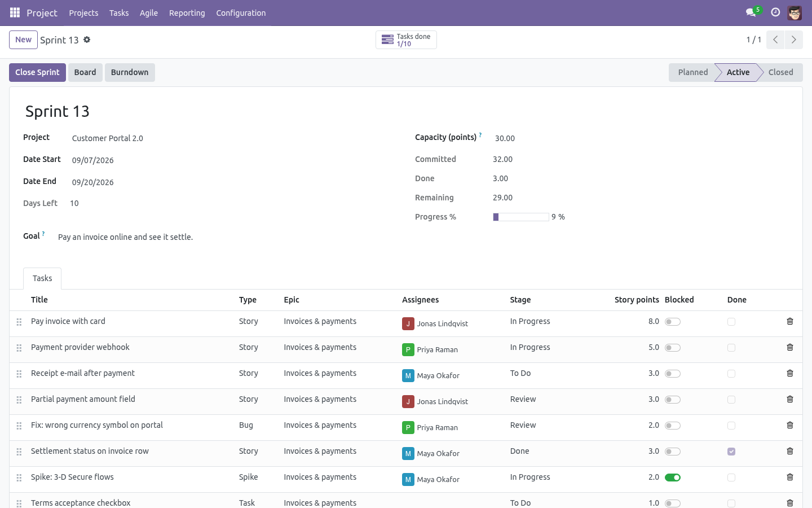This screenshot has width=812, height=508.
Task: Open the activities clock icon
Action: (775, 12)
